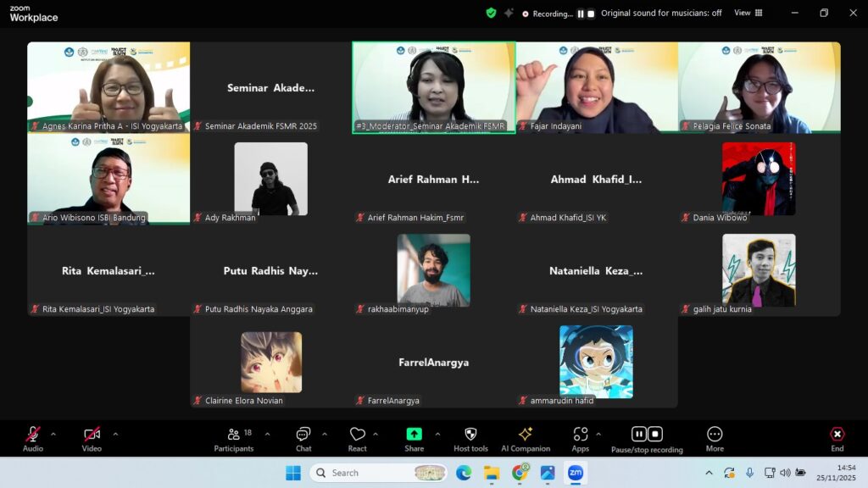
Task: Launch AI Companion
Action: coord(526,435)
